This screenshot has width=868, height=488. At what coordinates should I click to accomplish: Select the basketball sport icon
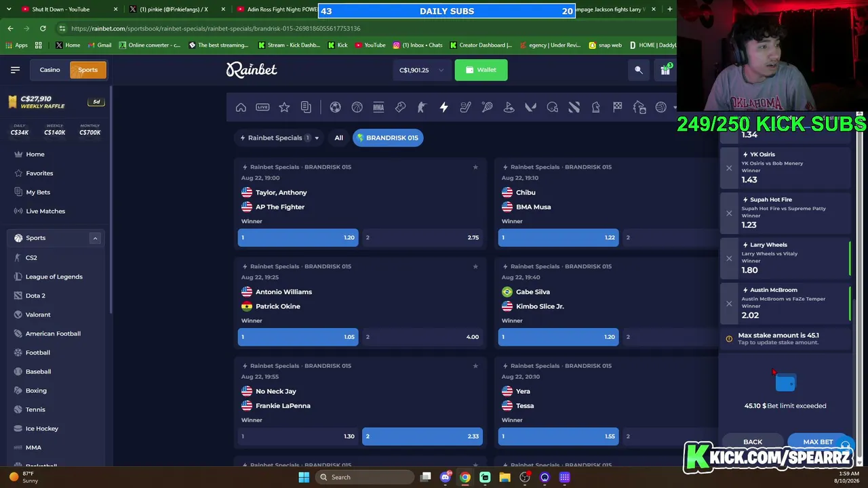357,107
